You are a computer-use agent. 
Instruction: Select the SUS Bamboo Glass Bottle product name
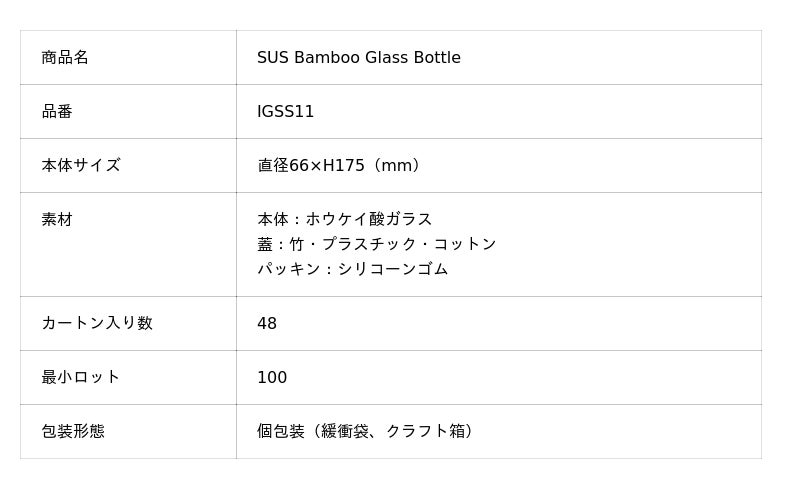point(358,58)
